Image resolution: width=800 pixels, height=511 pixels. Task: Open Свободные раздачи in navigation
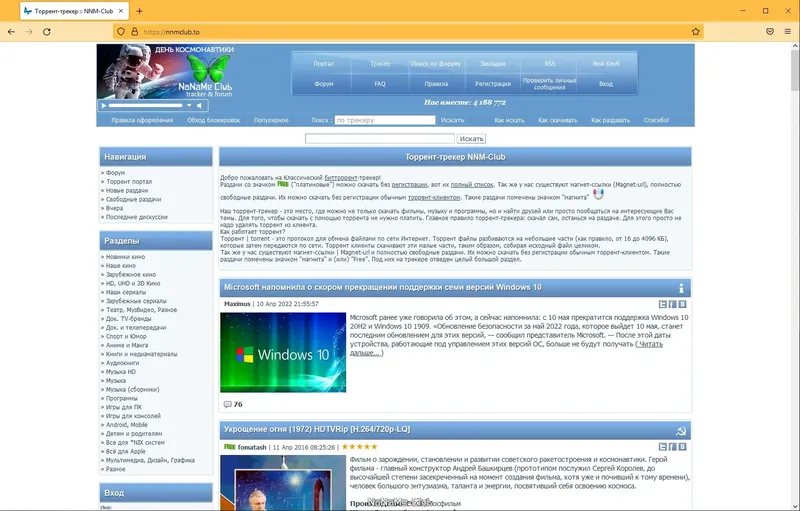[133, 199]
